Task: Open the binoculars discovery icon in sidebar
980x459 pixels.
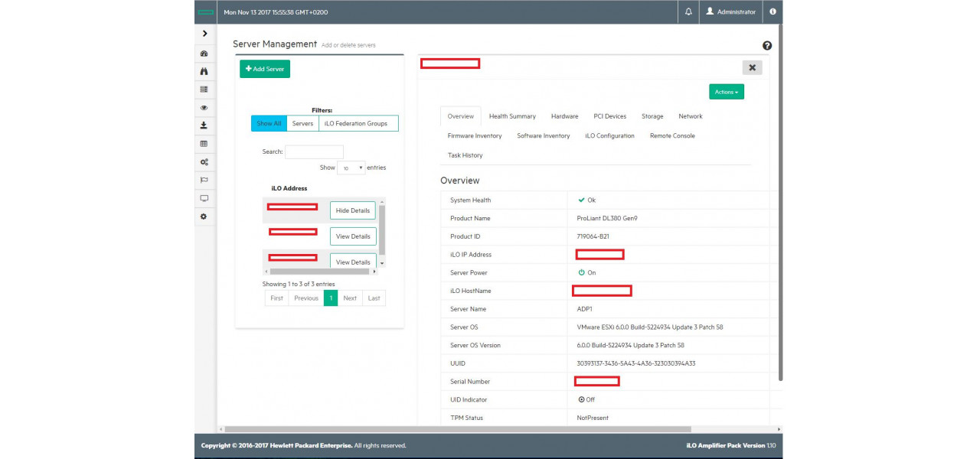Action: point(204,71)
